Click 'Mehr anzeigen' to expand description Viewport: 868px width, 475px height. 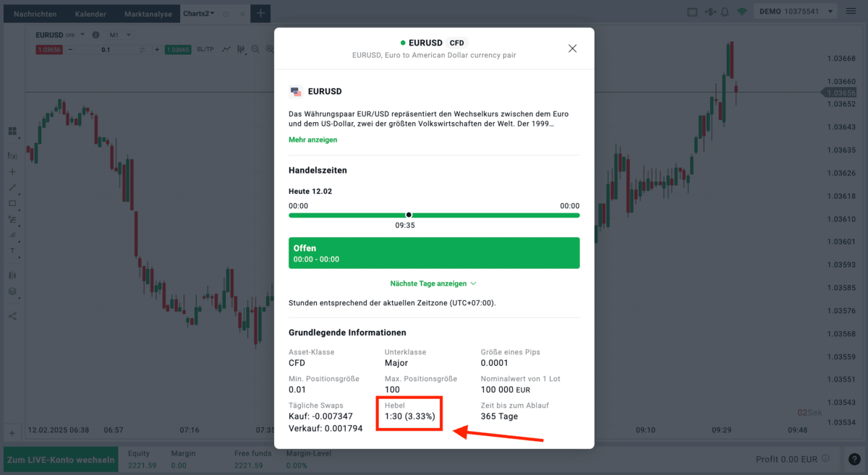click(312, 140)
